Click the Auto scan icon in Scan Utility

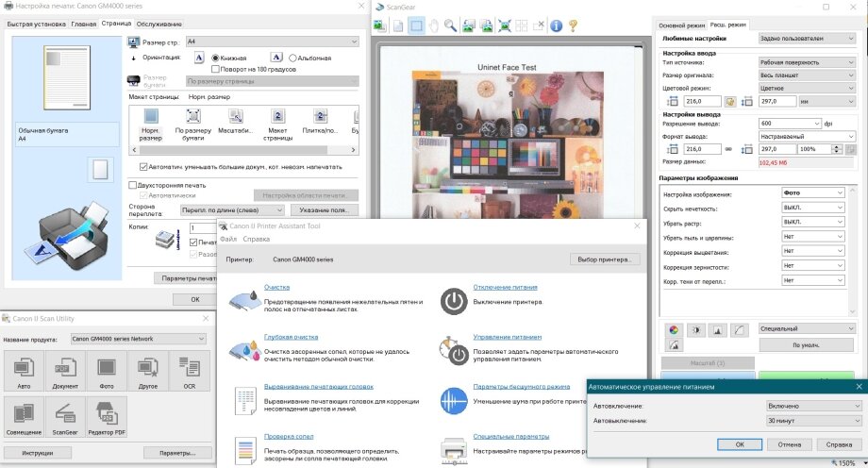tap(24, 371)
